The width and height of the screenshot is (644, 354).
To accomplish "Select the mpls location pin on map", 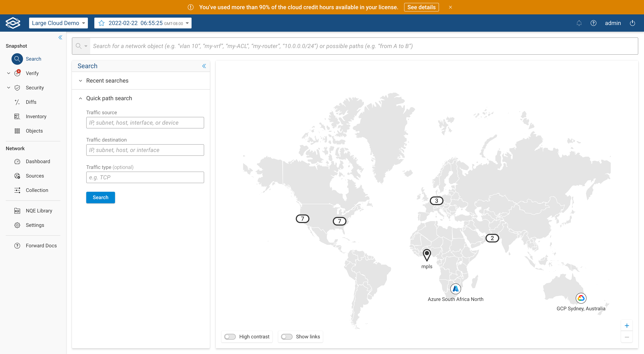I will (427, 255).
